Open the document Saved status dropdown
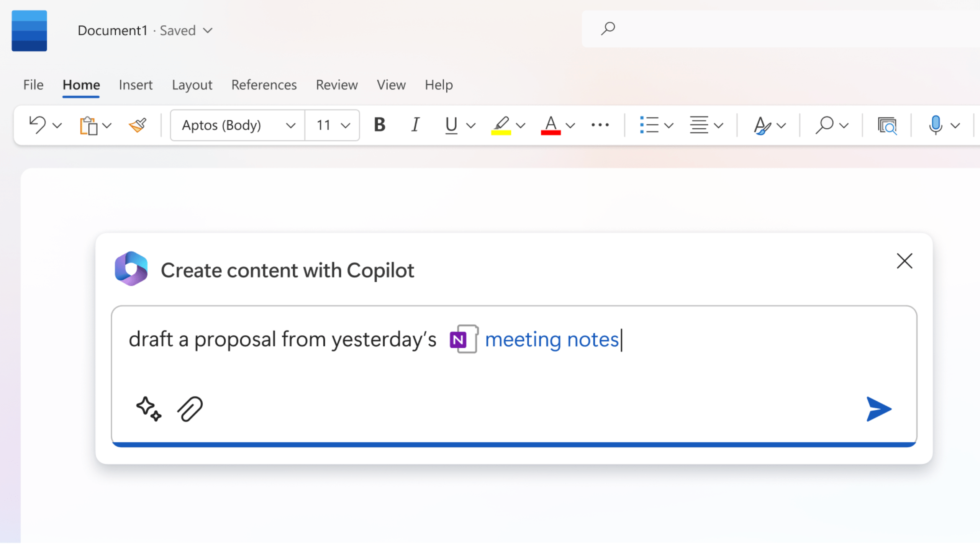Screen dimensions: 980x547 point(208,30)
